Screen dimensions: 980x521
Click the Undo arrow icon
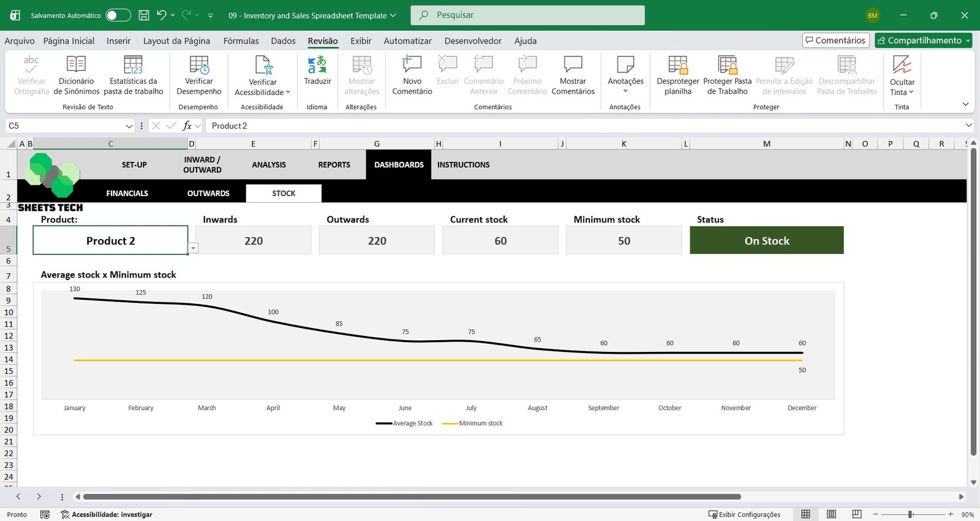(x=161, y=15)
